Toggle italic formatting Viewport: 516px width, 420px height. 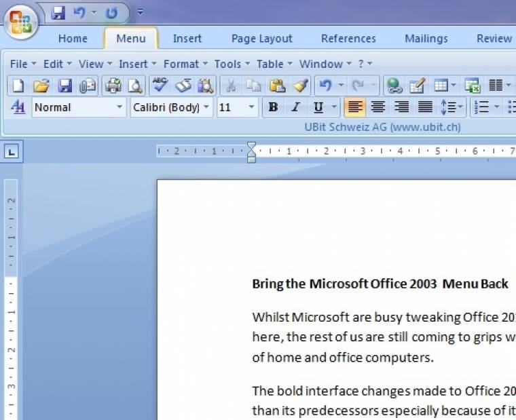tap(296, 107)
